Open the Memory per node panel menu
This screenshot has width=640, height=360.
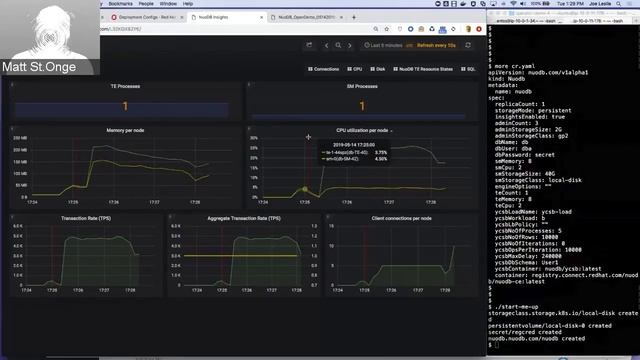[125, 130]
